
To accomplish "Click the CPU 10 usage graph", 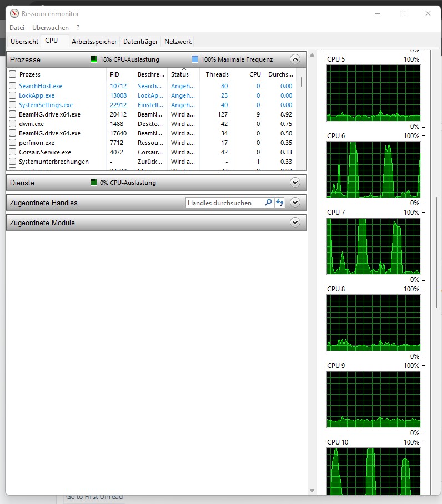I will pos(373,471).
